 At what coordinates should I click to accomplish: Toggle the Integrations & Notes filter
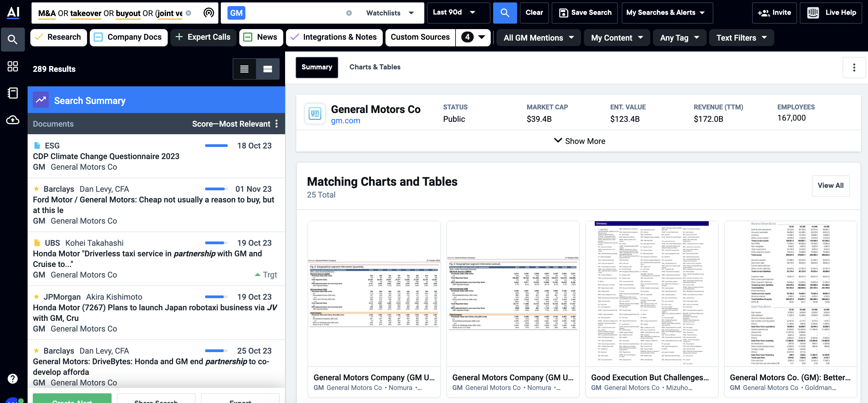coord(334,37)
